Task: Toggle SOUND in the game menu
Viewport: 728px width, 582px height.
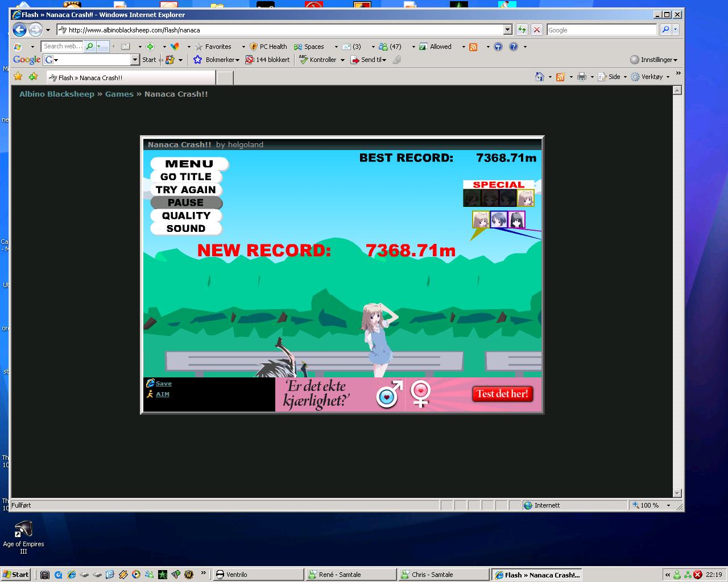Action: click(185, 228)
